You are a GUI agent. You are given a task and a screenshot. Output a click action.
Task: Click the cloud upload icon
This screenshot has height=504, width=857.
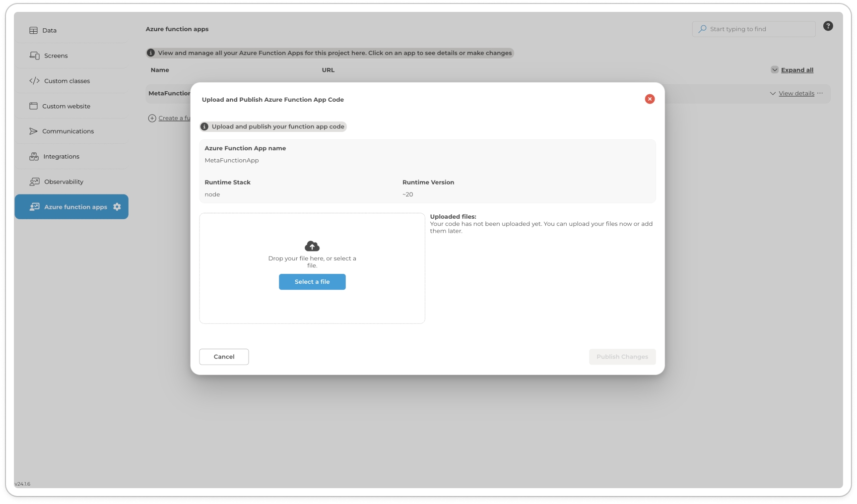click(312, 246)
